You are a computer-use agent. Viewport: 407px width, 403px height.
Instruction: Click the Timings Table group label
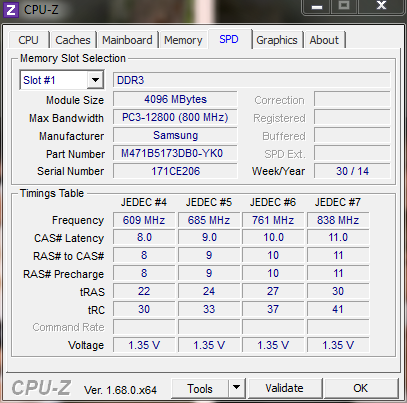(x=52, y=193)
